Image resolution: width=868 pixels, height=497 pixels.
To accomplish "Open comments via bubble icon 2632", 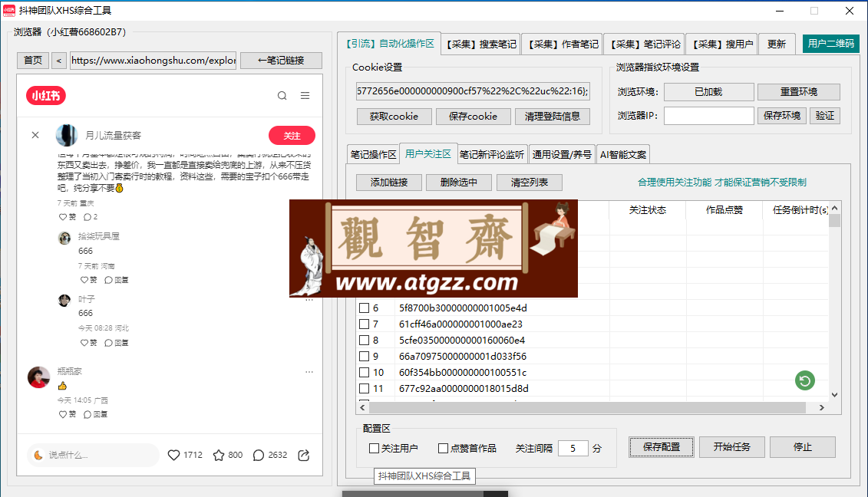I will tap(259, 455).
